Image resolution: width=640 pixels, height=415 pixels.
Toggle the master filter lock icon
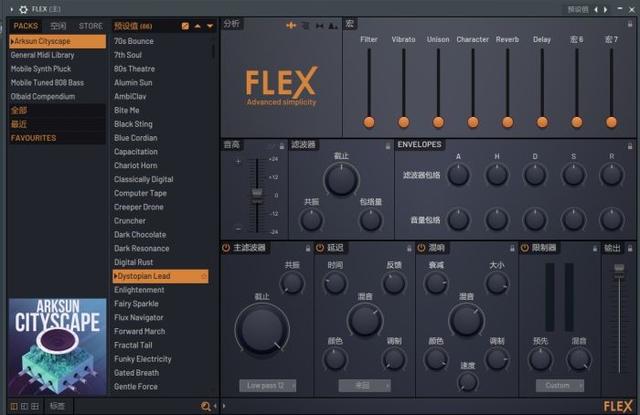(308, 248)
